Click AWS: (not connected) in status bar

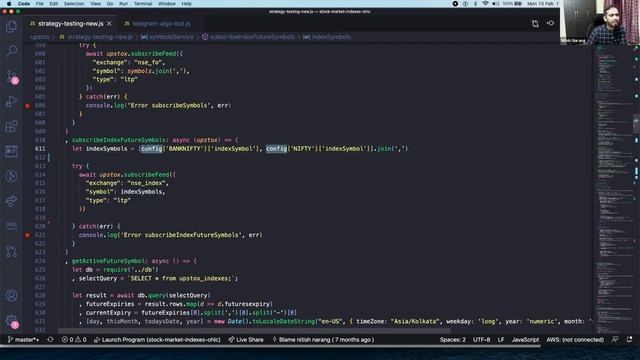(x=575, y=340)
